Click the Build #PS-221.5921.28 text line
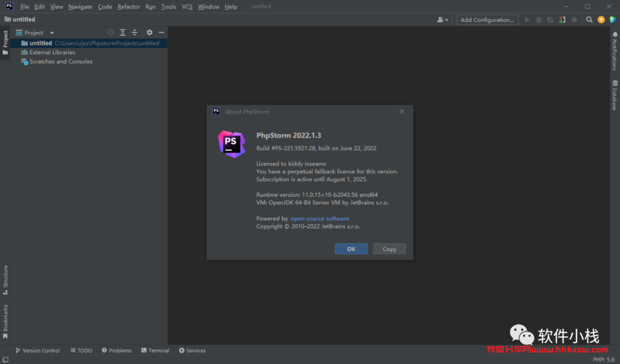 [316, 148]
